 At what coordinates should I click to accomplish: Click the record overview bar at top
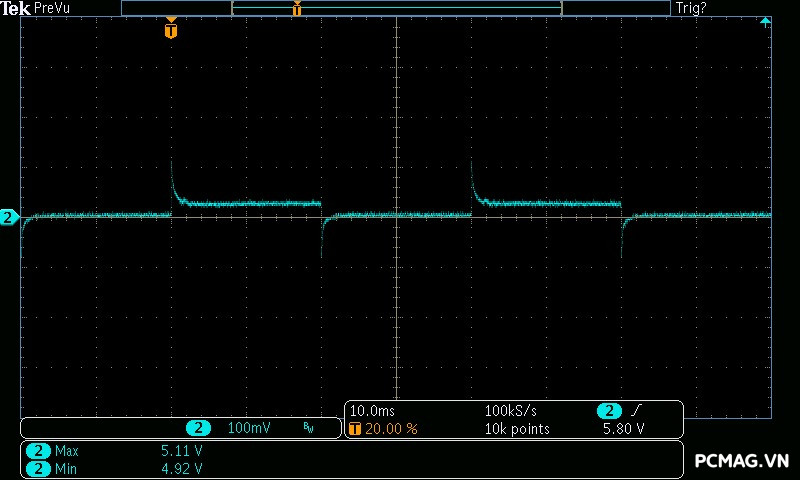[396, 8]
